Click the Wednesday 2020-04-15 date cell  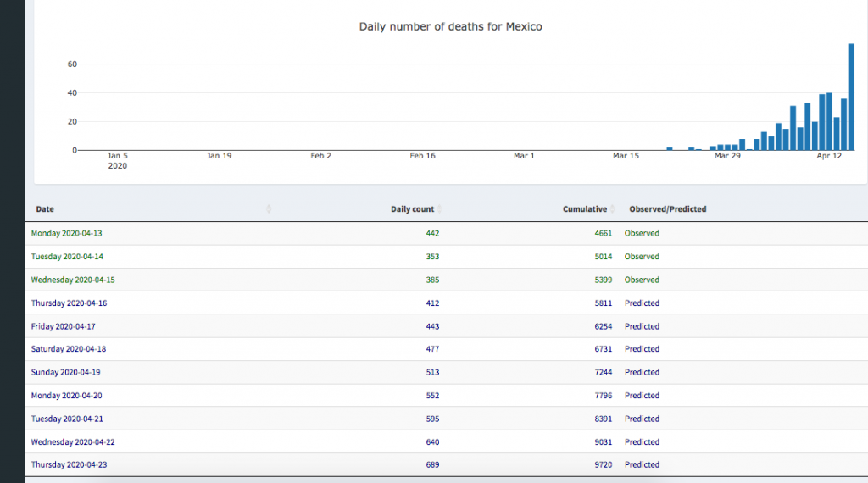point(73,280)
